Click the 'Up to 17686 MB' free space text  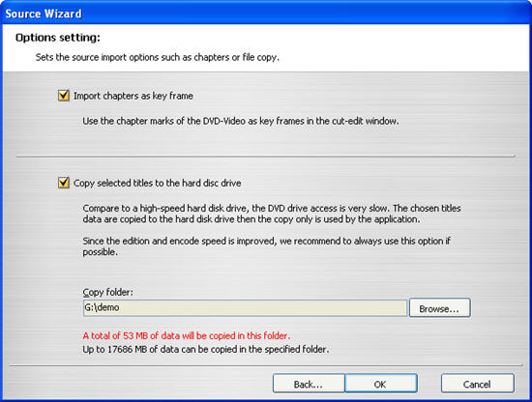pyautogui.click(x=206, y=349)
